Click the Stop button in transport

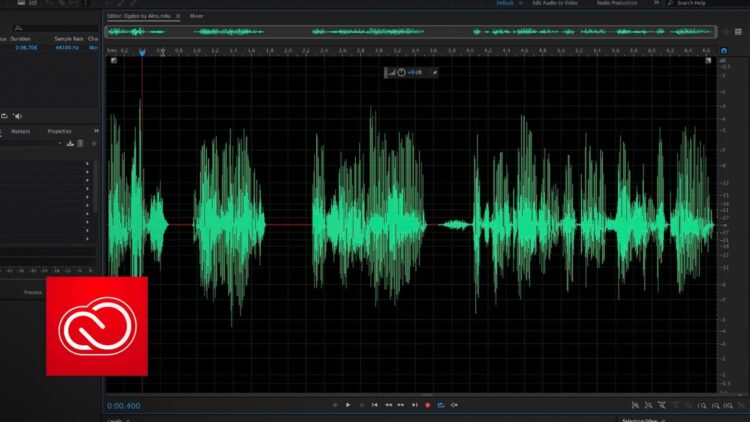tap(335, 405)
